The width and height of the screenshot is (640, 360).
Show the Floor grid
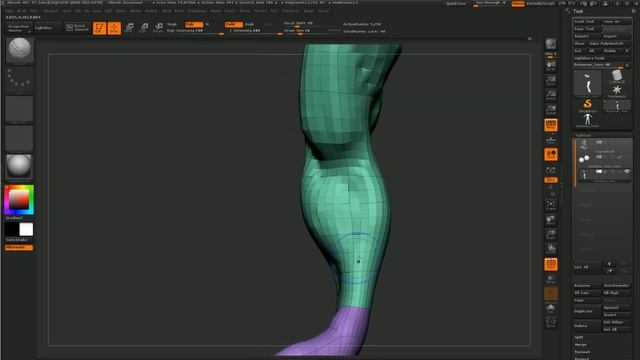coord(551,140)
